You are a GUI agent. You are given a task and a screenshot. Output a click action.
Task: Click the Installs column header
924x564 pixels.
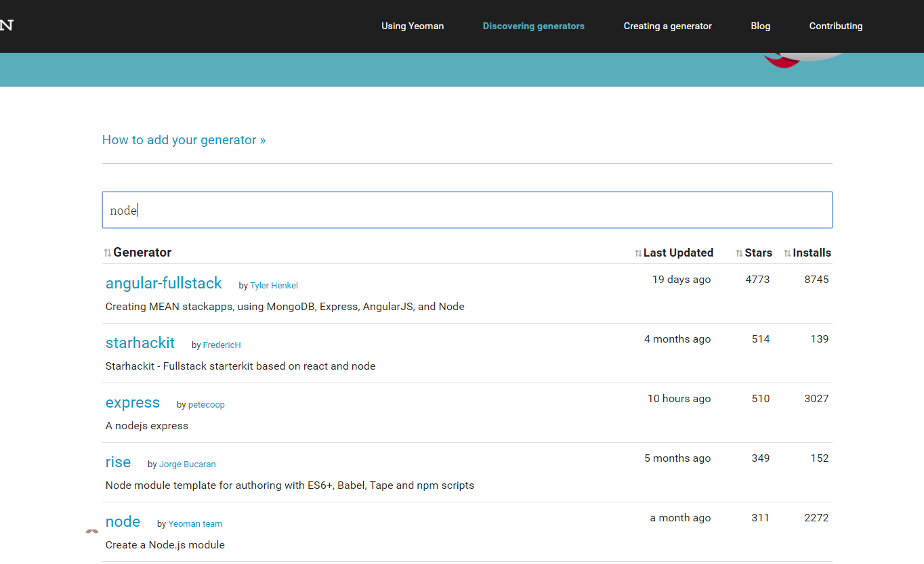[x=812, y=253]
